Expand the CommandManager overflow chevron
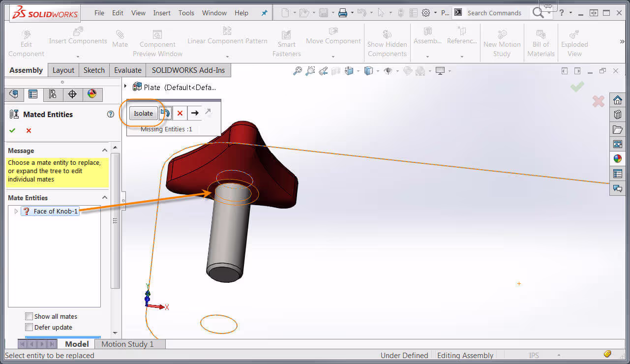 click(x=623, y=42)
